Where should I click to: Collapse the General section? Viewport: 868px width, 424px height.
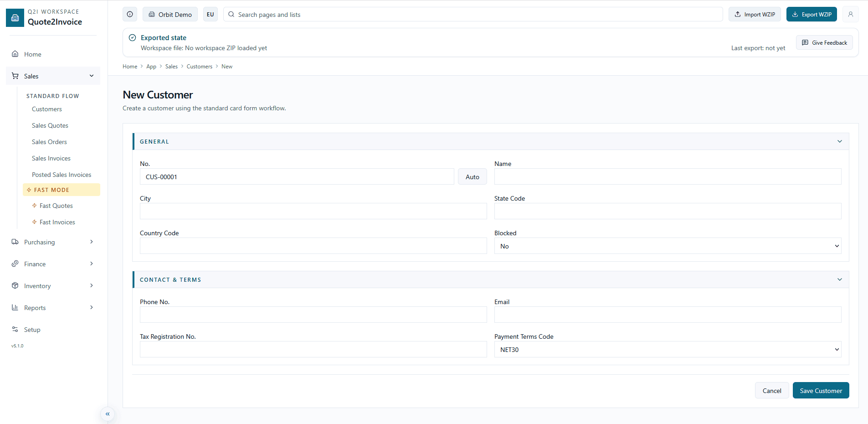pyautogui.click(x=839, y=141)
